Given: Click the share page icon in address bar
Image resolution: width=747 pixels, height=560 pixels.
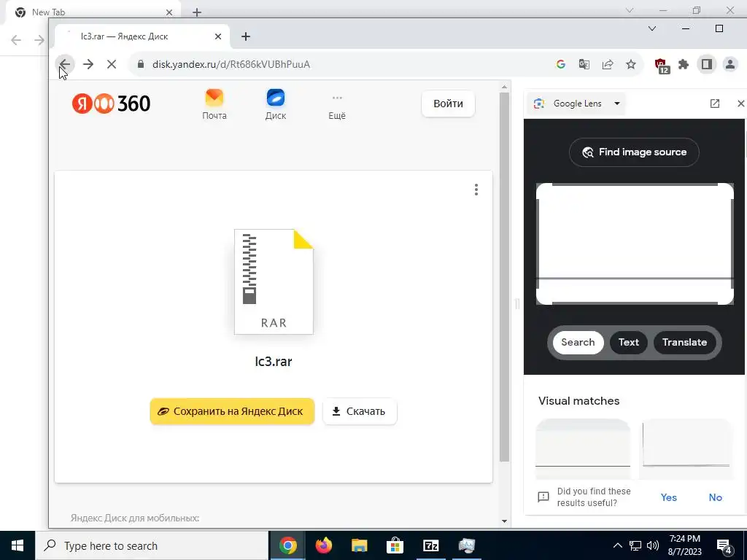Looking at the screenshot, I should point(608,64).
